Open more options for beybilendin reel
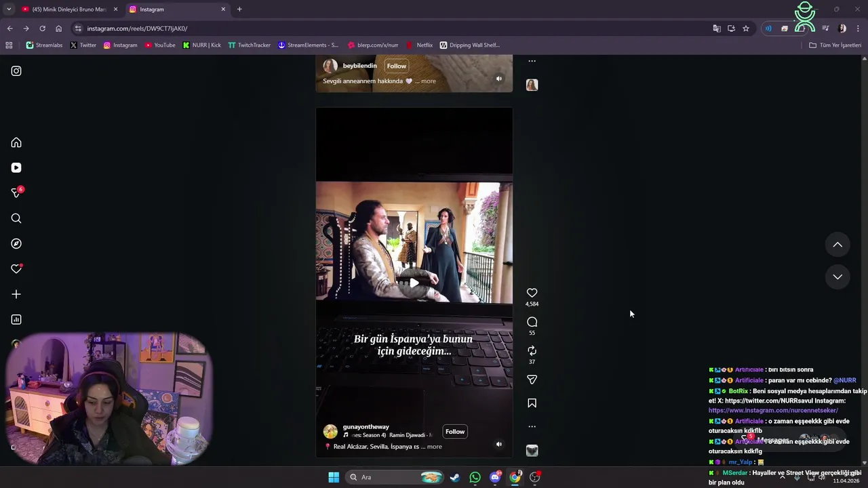The image size is (868, 488). point(532,61)
